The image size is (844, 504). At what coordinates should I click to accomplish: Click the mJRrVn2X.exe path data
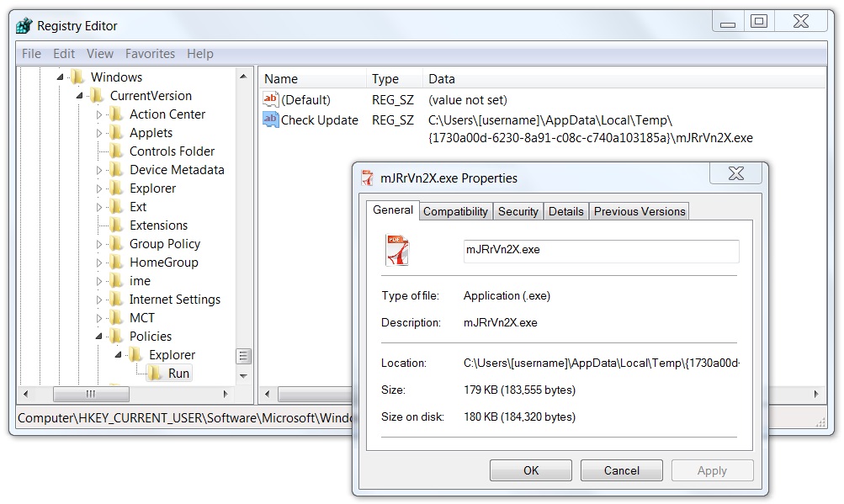coord(591,130)
